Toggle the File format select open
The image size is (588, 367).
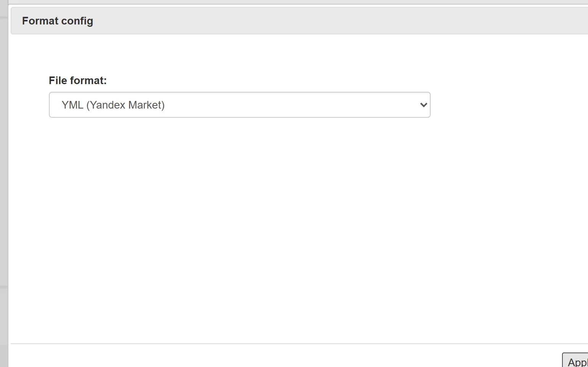[239, 105]
